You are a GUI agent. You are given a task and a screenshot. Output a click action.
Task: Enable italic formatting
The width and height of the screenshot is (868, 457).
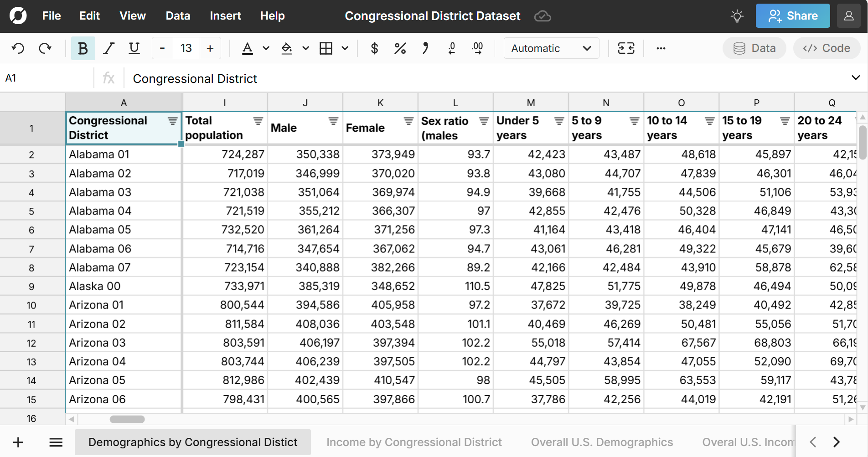tap(108, 48)
